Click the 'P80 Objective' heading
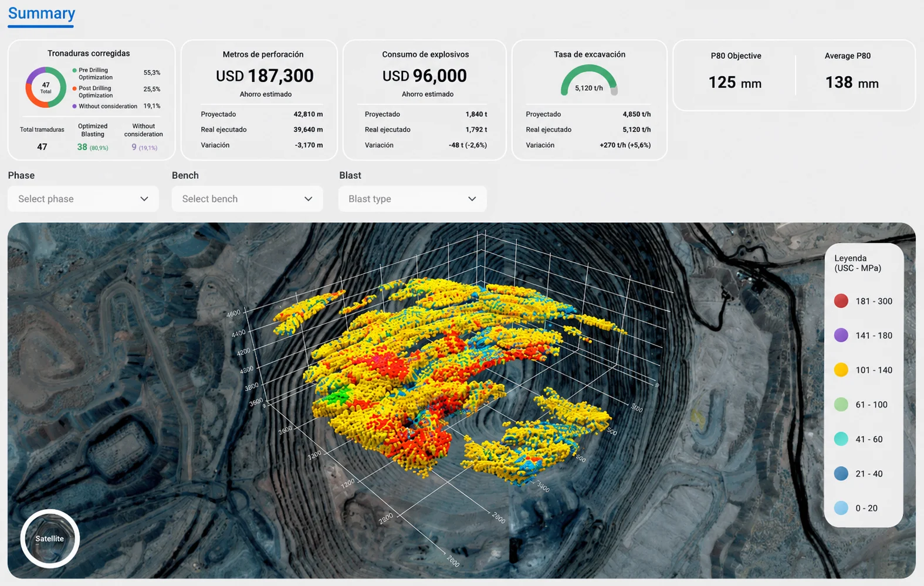This screenshot has width=924, height=586. point(736,56)
